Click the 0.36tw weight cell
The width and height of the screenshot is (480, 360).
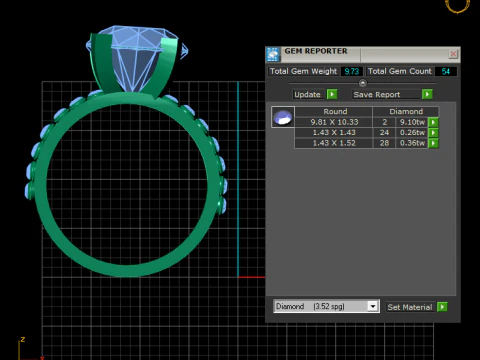pos(412,143)
